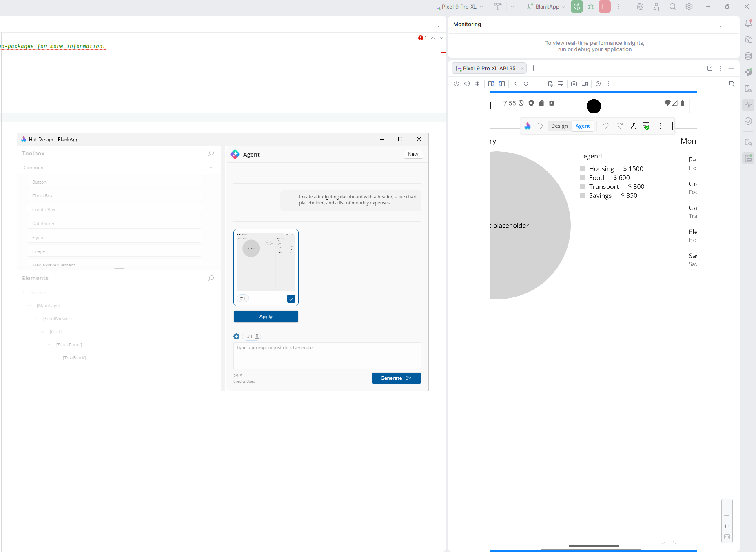Click the Apply button

[266, 317]
